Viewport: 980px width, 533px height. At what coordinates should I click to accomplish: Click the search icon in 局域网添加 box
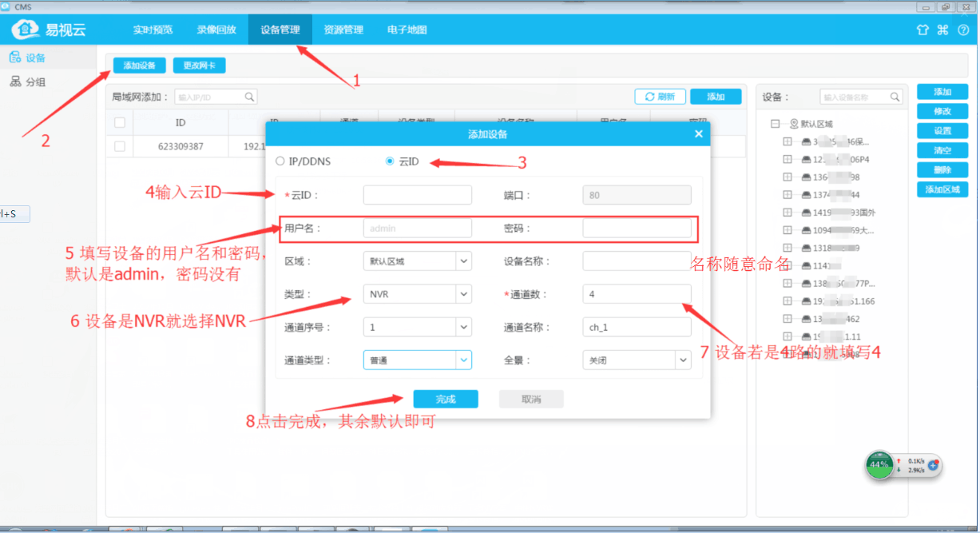click(x=249, y=97)
